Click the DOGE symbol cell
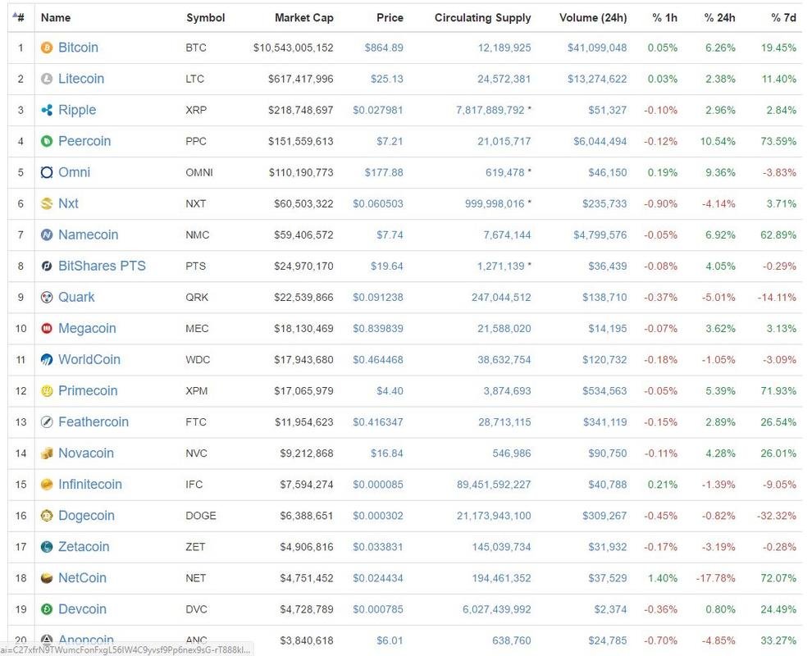 pyautogui.click(x=201, y=516)
